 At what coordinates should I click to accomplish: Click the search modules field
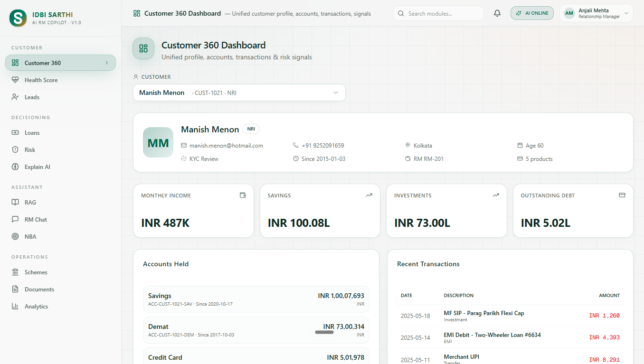tap(438, 13)
